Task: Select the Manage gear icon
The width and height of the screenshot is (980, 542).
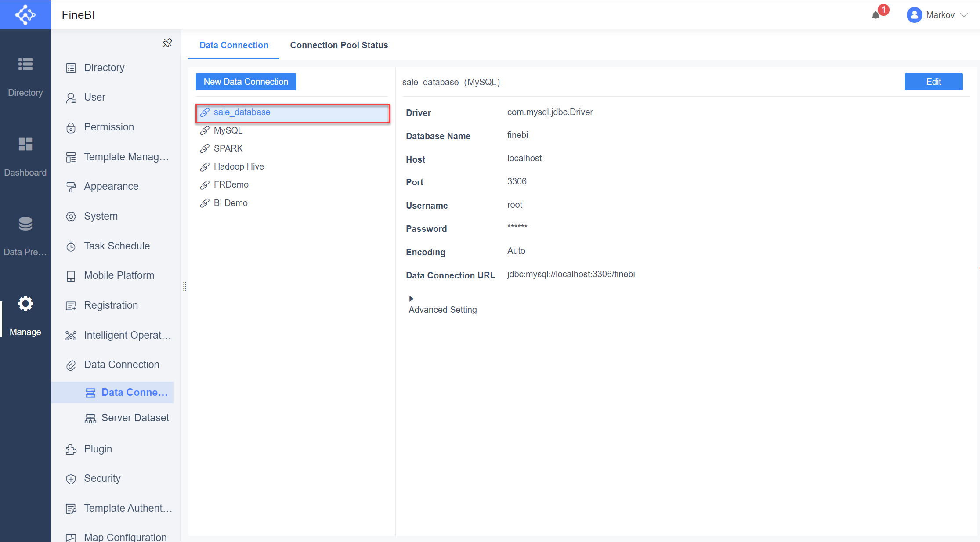Action: tap(25, 304)
